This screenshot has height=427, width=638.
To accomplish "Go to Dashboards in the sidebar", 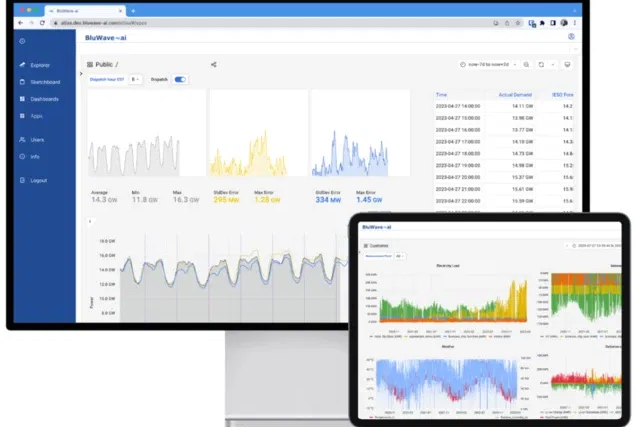I will click(x=43, y=99).
